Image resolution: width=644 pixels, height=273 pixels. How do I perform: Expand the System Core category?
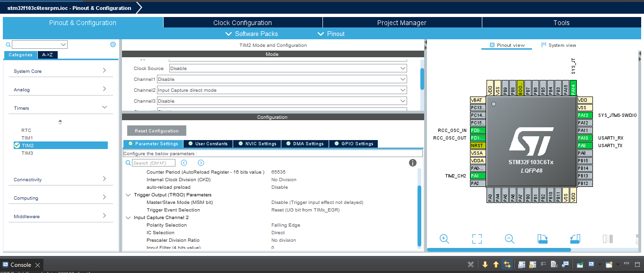click(x=61, y=71)
